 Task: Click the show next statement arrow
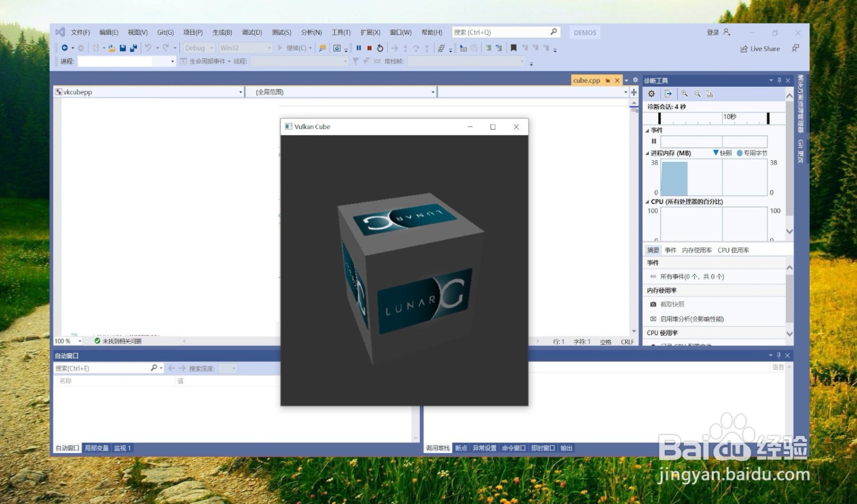tap(395, 48)
